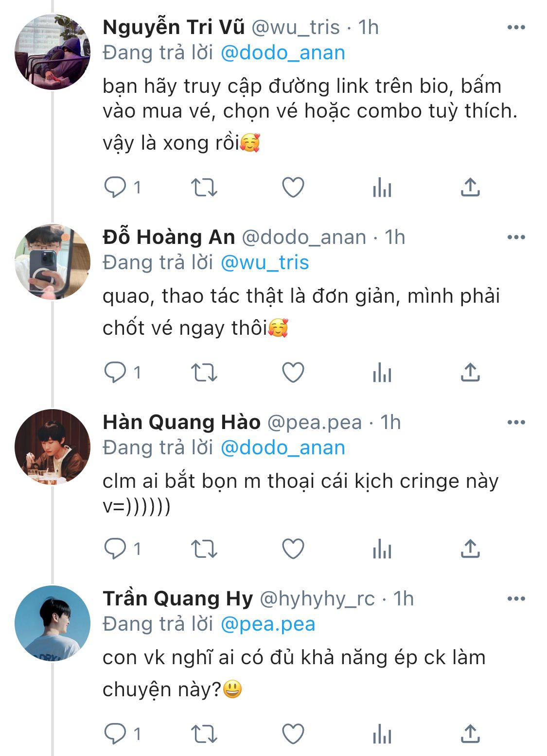
Task: View analytics for Nguyễn Tri Vũ's tweet
Action: 382,187
